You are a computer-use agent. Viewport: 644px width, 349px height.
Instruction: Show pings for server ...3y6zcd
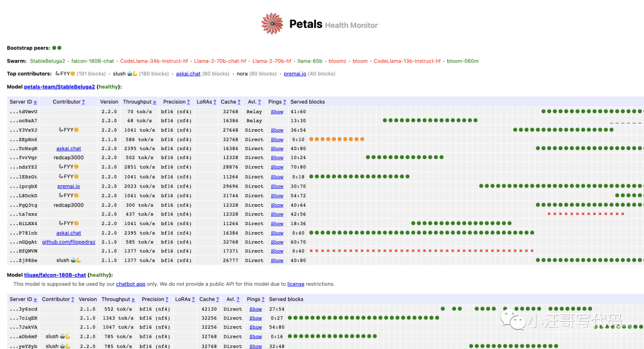coord(255,310)
